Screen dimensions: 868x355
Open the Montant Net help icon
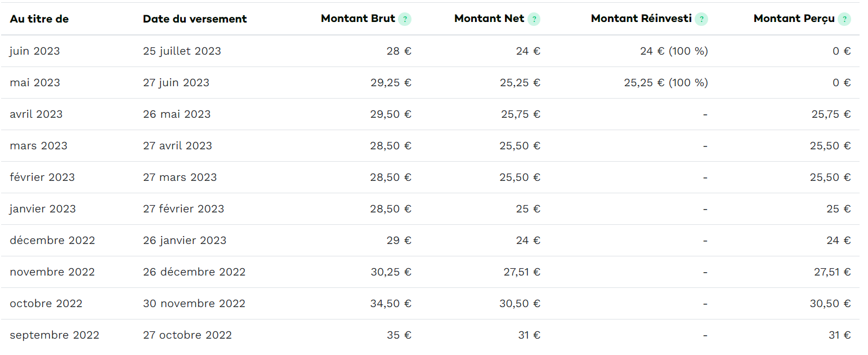tap(534, 19)
